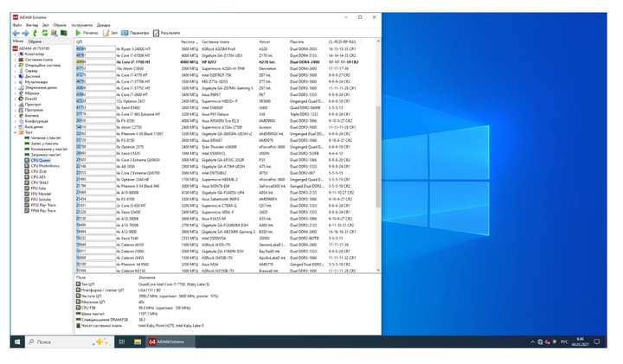The height and width of the screenshot is (364, 623).
Task: Expand the Збереження даних tree node
Action: point(15,87)
